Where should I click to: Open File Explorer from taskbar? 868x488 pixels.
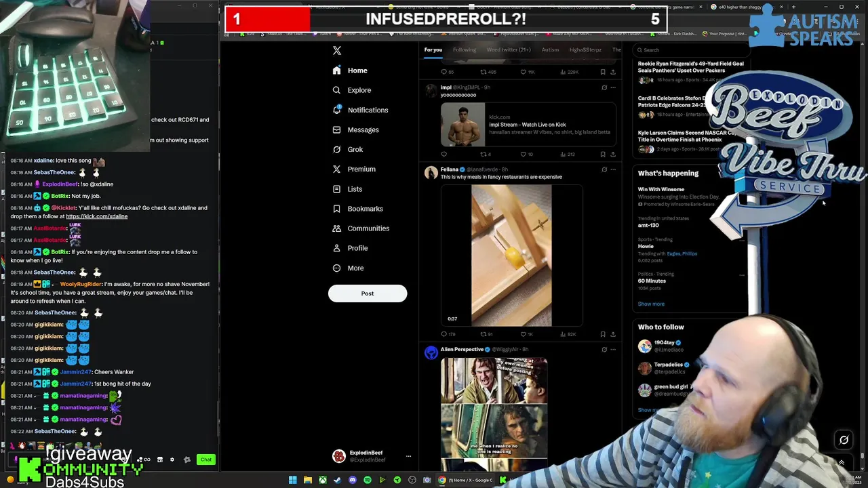[x=307, y=480]
